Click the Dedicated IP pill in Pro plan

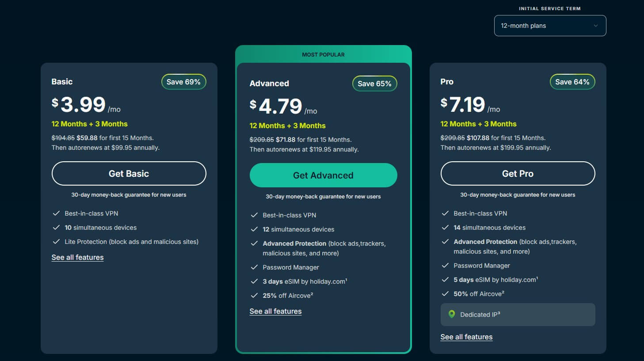(517, 315)
